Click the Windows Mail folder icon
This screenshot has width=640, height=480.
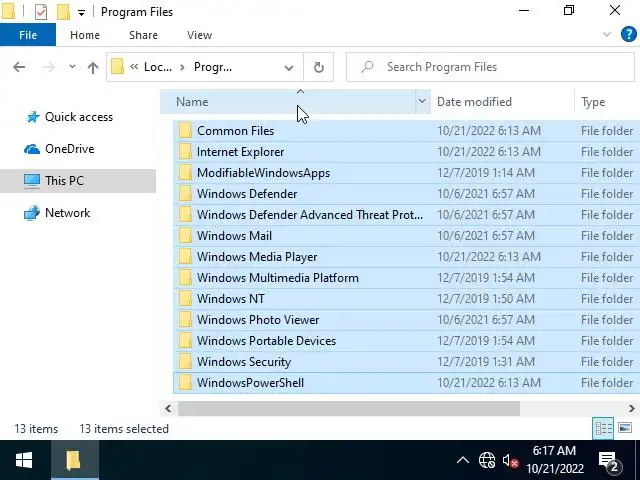pos(185,236)
